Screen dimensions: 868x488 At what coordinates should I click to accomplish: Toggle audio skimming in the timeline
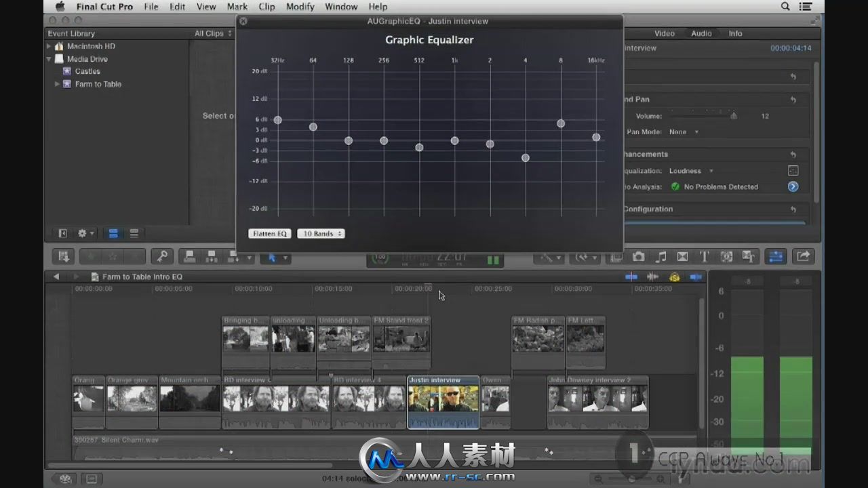(653, 277)
